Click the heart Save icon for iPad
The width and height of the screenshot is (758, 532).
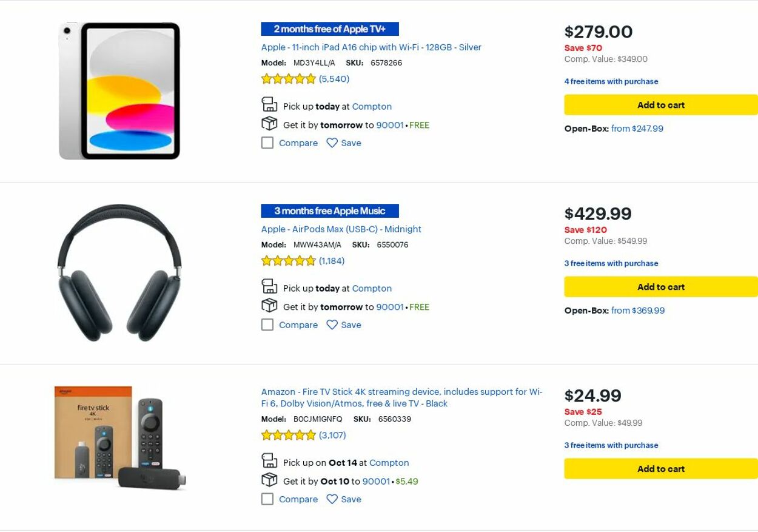coord(332,143)
